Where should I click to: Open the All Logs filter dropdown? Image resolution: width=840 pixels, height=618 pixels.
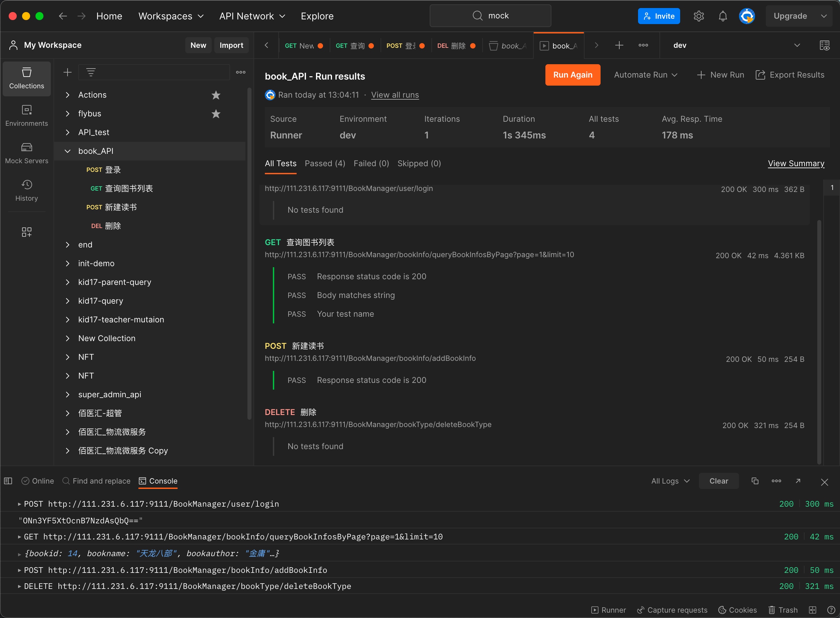point(670,481)
